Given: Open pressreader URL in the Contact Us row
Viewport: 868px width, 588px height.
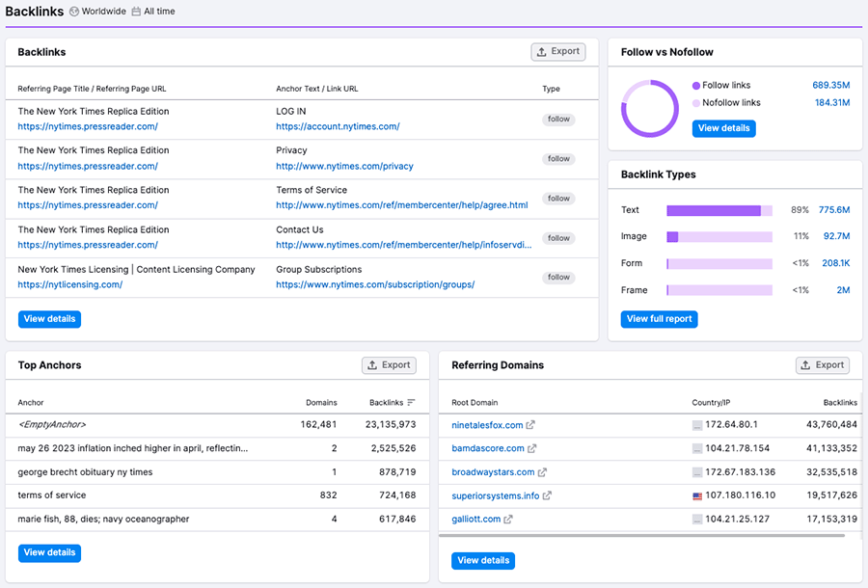Looking at the screenshot, I should 88,245.
